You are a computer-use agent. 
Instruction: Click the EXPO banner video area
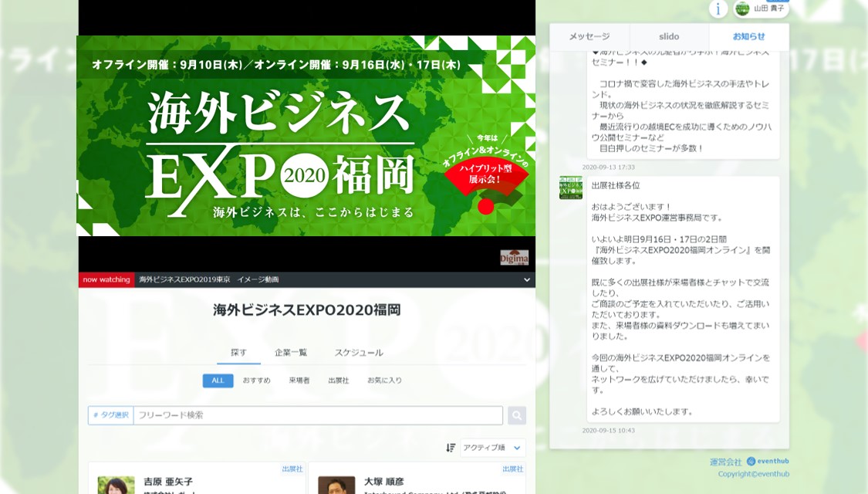pyautogui.click(x=306, y=136)
